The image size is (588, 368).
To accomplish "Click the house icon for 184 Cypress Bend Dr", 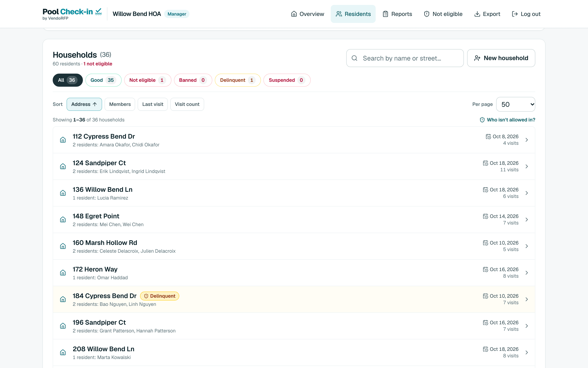I will coord(63,299).
